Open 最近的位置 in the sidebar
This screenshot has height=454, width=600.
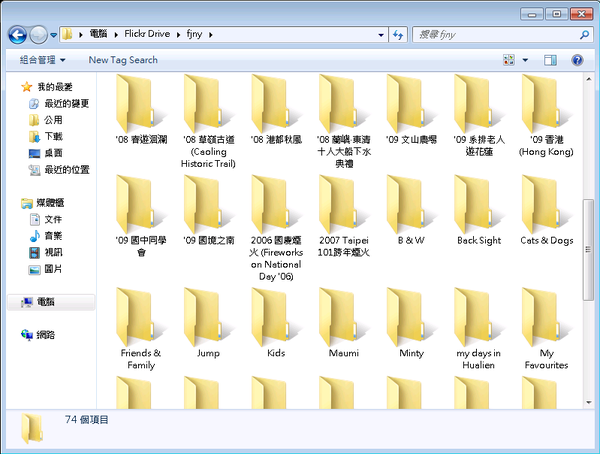tap(59, 170)
